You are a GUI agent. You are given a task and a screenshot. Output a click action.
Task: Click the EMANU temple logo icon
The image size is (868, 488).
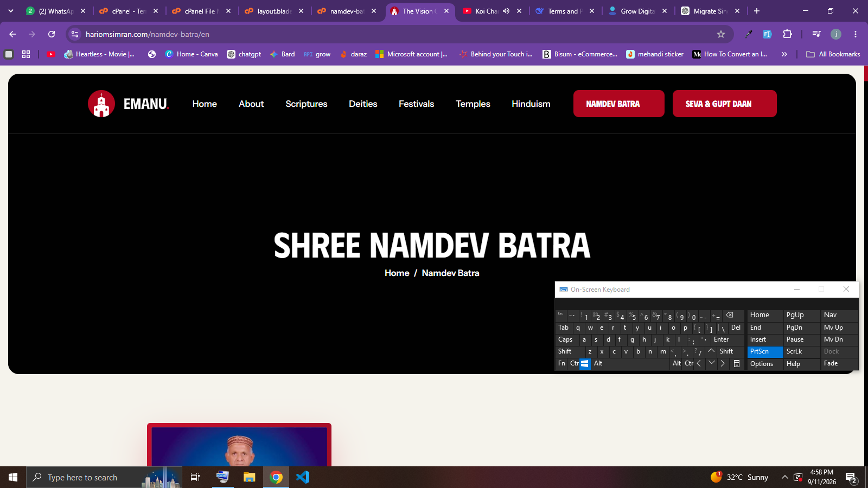101,104
